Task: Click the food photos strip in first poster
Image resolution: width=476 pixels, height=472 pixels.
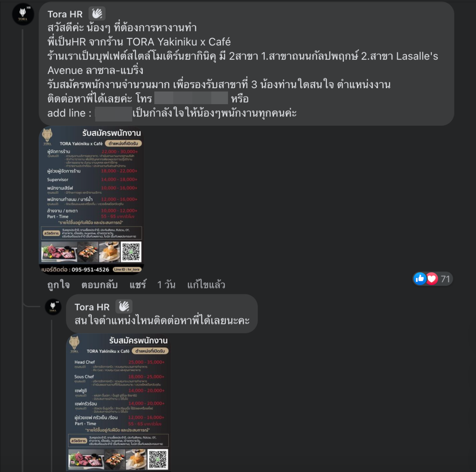Action: 80,252
